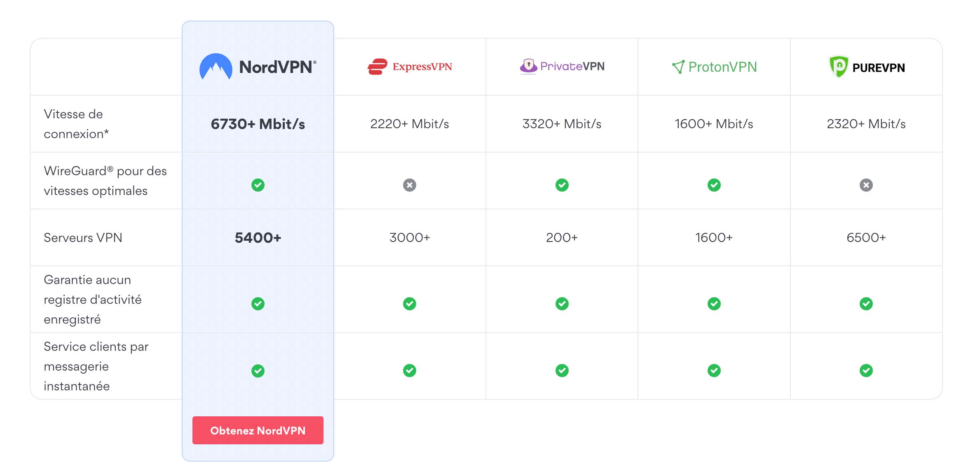Select the '5400+' NordVPN servers value
Screen dimensions: 980x474
(258, 238)
